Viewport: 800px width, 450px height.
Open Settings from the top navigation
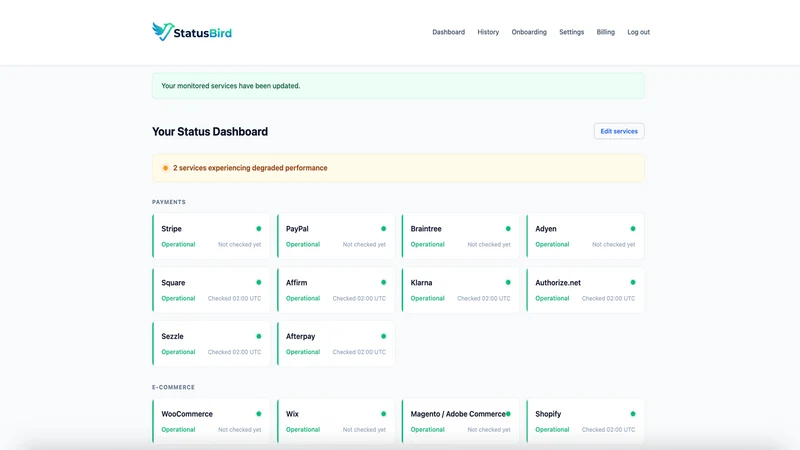click(x=571, y=32)
